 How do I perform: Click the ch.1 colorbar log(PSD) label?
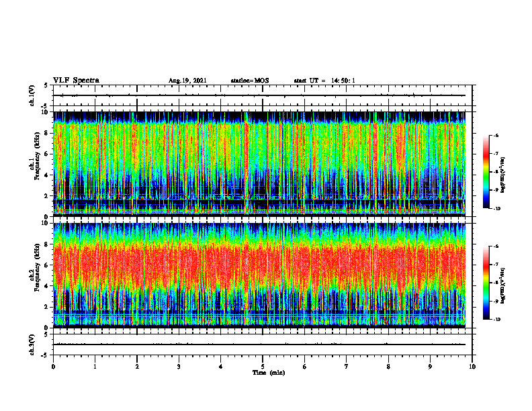click(x=503, y=175)
